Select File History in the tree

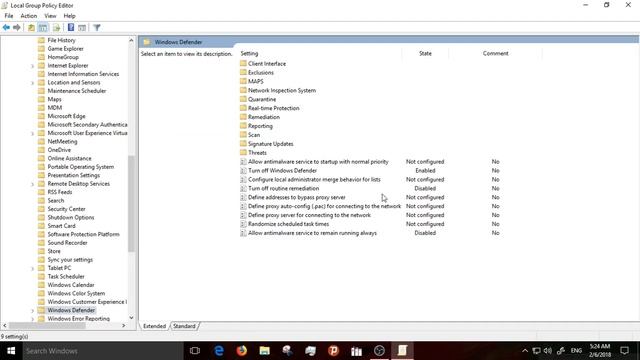pyautogui.click(x=61, y=40)
